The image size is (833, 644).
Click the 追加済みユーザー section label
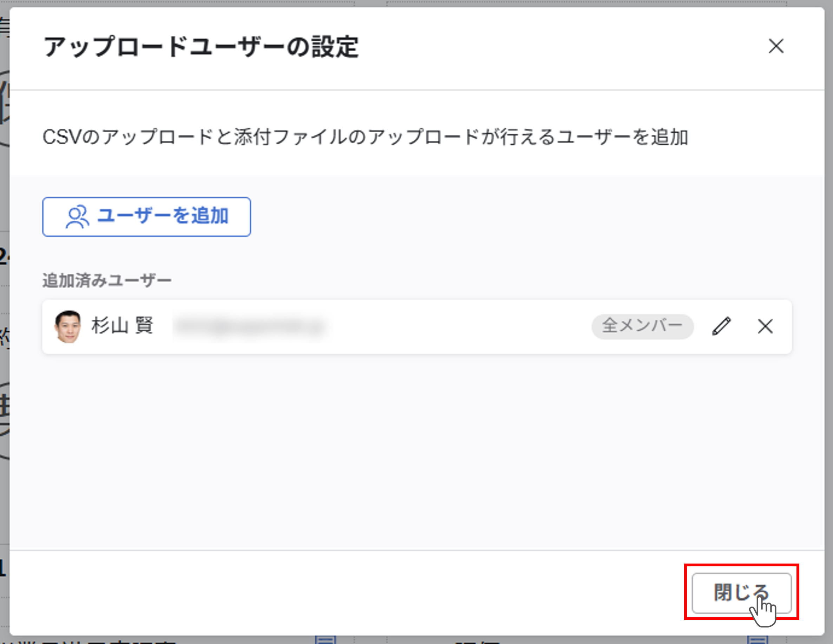click(x=107, y=280)
